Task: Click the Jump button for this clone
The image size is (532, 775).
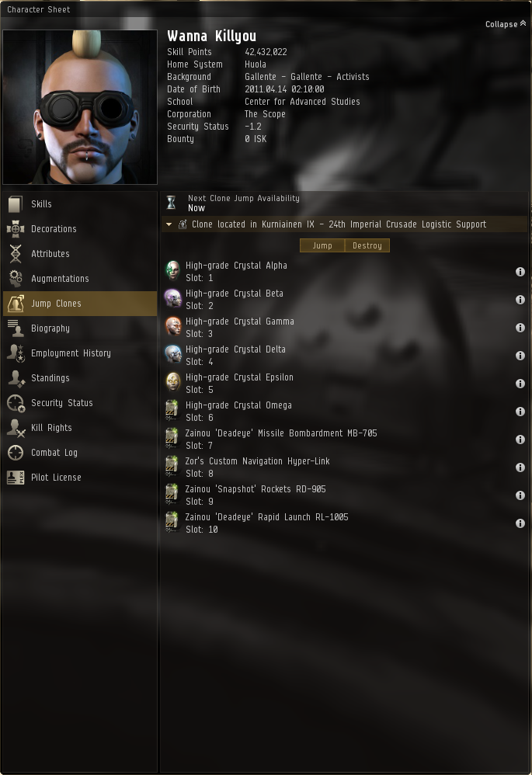Action: click(322, 245)
